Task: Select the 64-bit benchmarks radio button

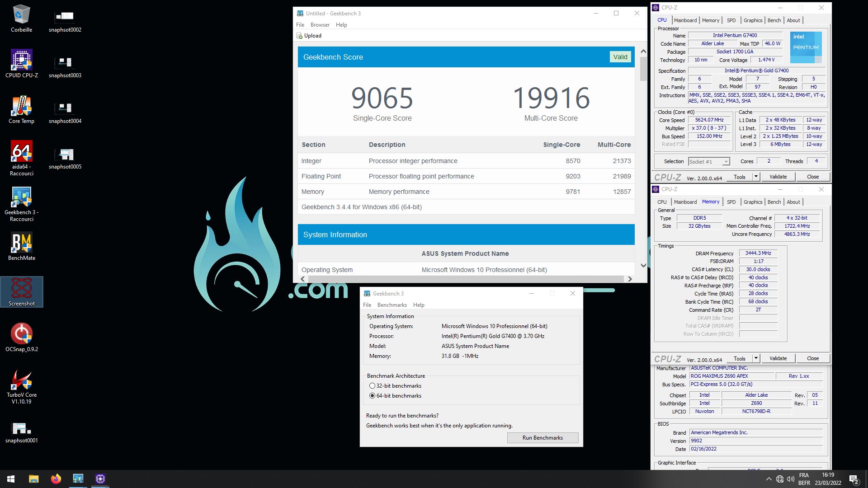Action: coord(372,396)
